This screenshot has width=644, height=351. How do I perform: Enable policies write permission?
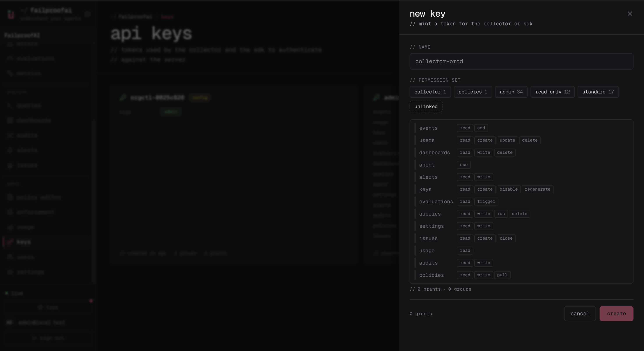coord(483,275)
